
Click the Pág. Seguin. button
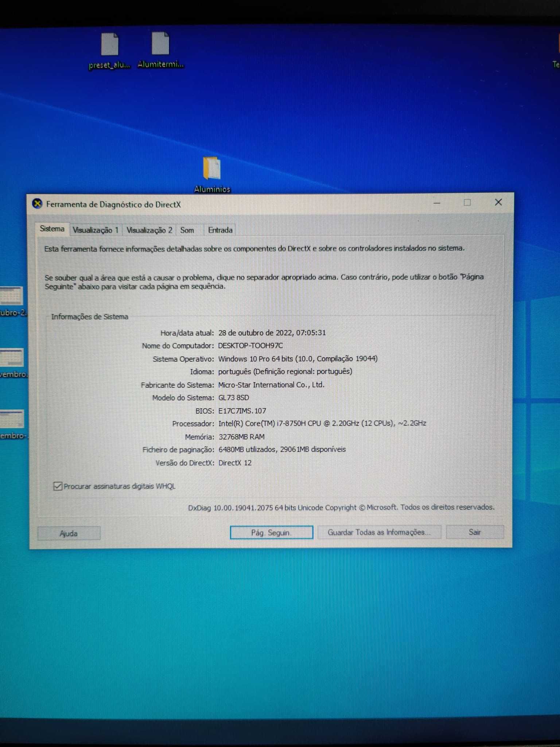271,533
